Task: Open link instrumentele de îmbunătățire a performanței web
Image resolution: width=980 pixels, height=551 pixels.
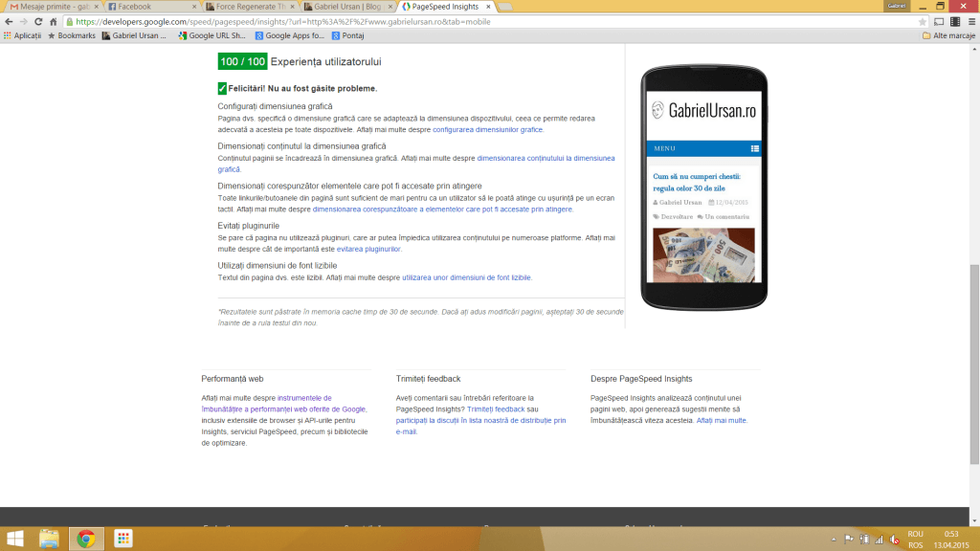Action: pyautogui.click(x=284, y=404)
